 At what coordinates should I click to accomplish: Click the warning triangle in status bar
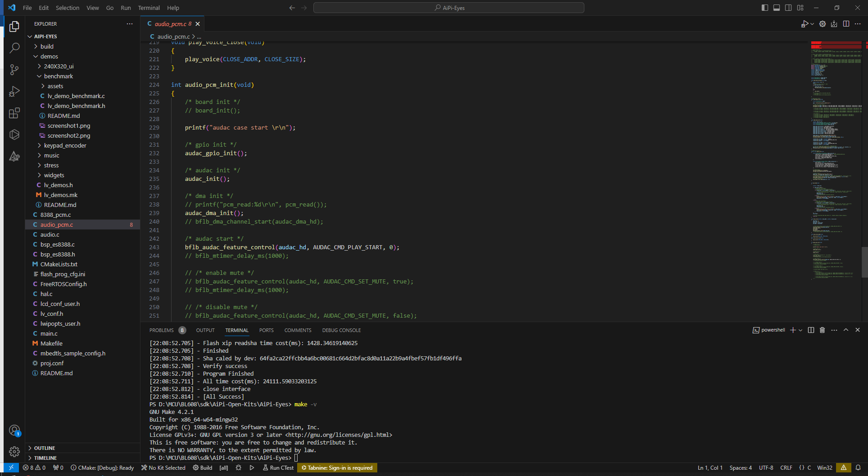point(844,468)
